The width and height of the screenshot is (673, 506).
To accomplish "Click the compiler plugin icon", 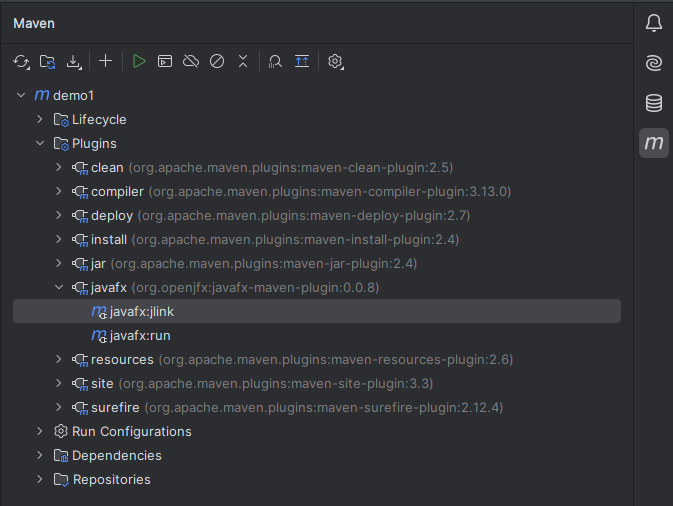I will tap(80, 192).
